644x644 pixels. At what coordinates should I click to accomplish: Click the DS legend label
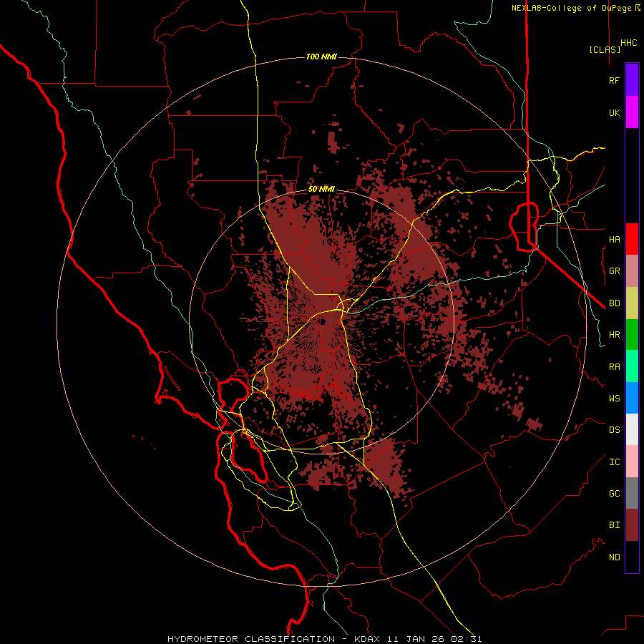click(x=615, y=430)
